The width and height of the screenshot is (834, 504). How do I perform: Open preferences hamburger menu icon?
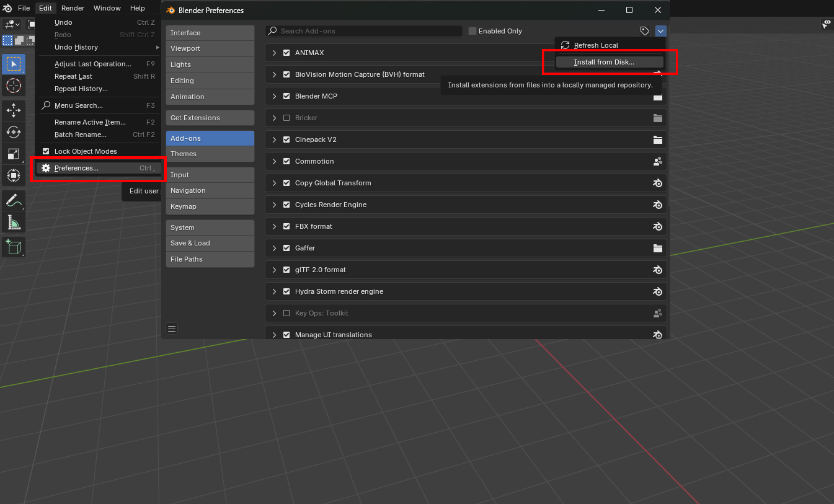[172, 329]
